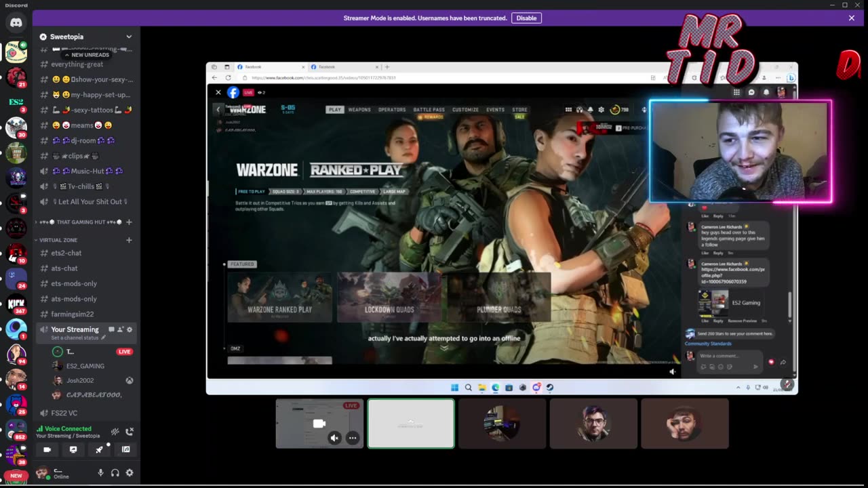Click WEAPONS tab in streamed Warzone menu
Viewport: 868px width, 488px height.
[x=359, y=109]
